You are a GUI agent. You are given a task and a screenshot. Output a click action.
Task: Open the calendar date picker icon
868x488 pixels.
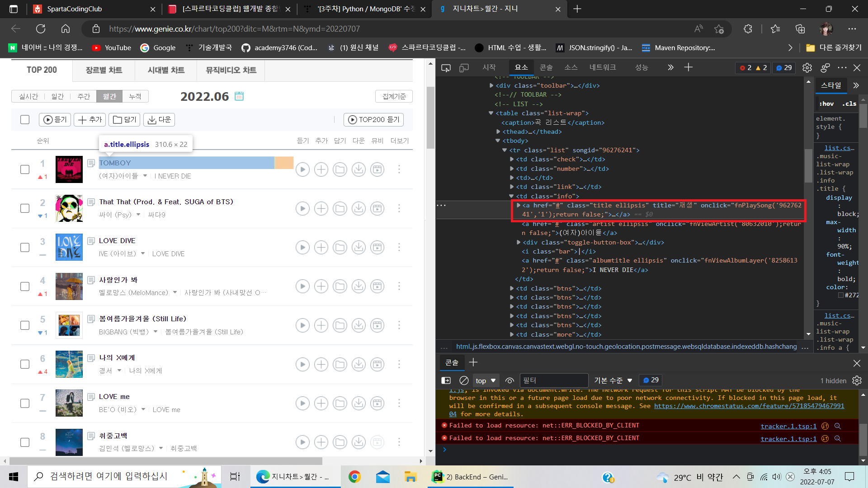239,96
